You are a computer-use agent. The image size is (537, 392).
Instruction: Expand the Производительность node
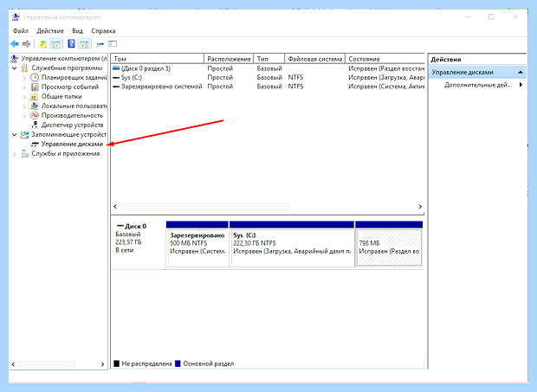click(x=24, y=116)
